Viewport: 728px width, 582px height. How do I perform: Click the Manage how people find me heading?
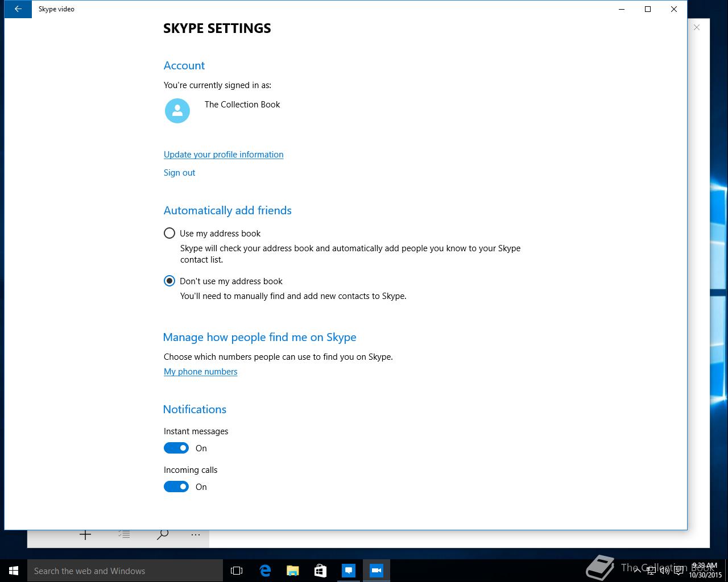[259, 337]
